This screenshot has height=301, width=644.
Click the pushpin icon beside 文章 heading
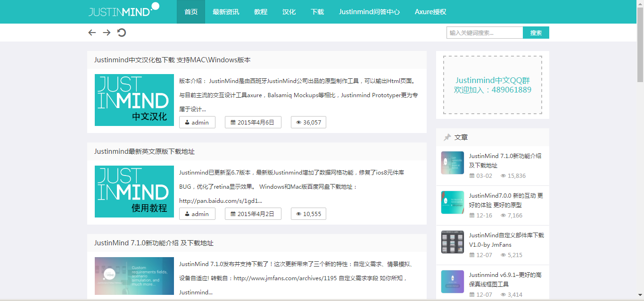(447, 137)
